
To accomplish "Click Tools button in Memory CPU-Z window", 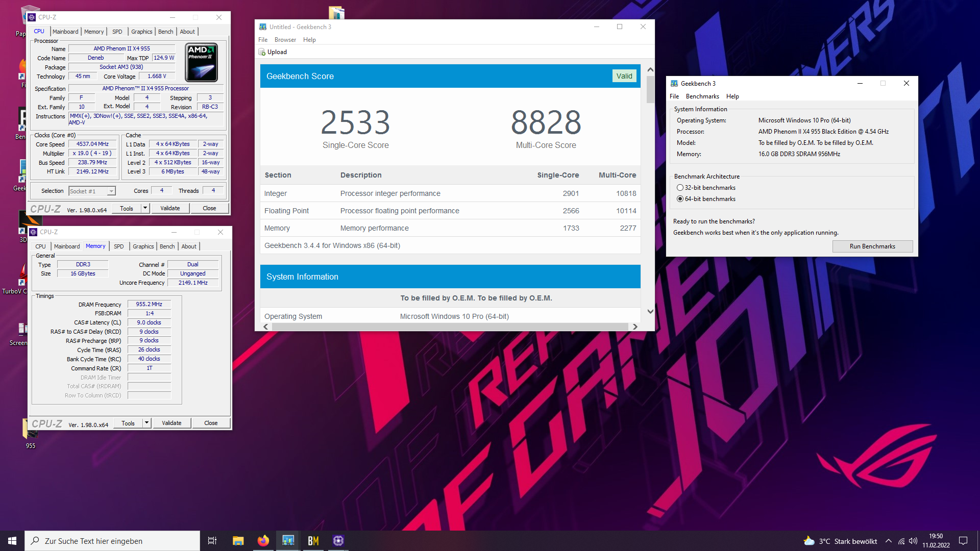I will click(x=128, y=423).
